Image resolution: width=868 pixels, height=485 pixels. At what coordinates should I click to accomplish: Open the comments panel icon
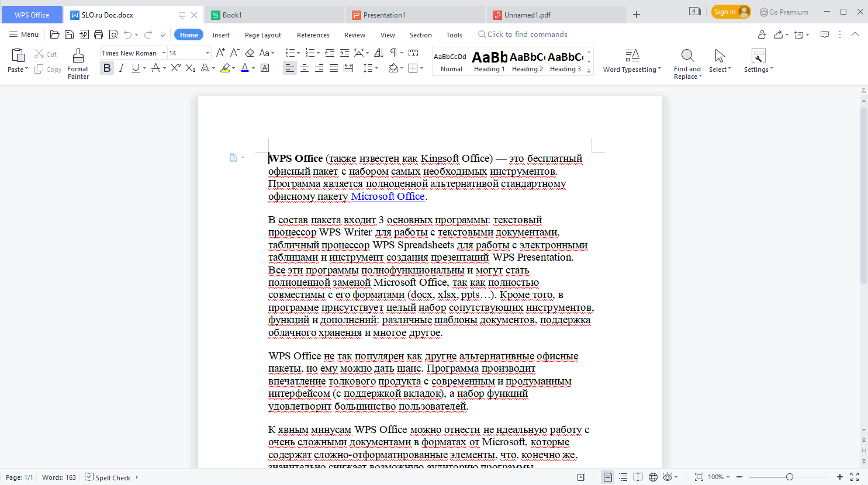click(x=825, y=34)
